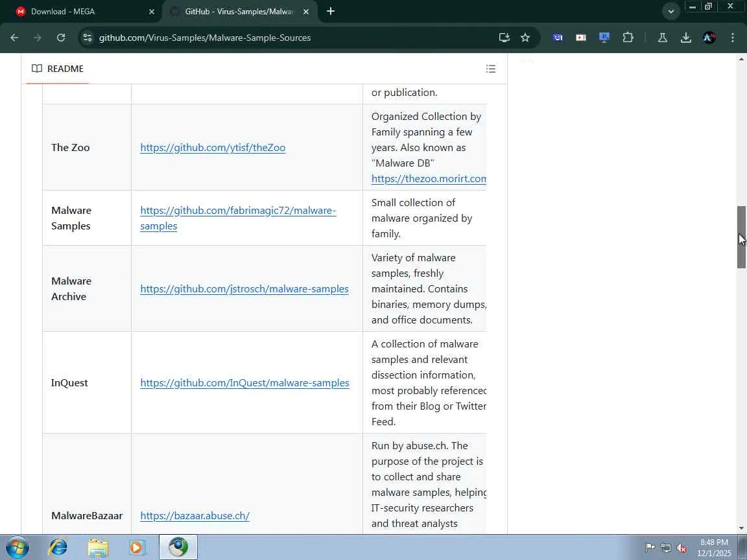Open site information icon in address bar

87,38
